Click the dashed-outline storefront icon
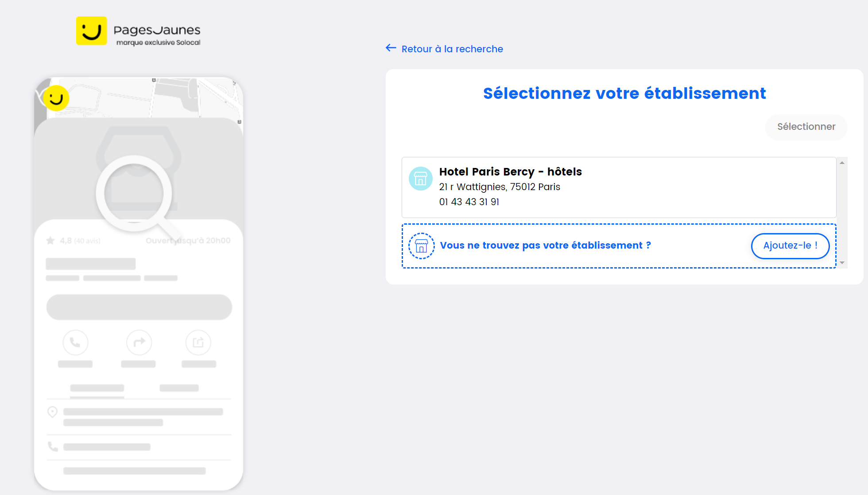 coord(421,246)
